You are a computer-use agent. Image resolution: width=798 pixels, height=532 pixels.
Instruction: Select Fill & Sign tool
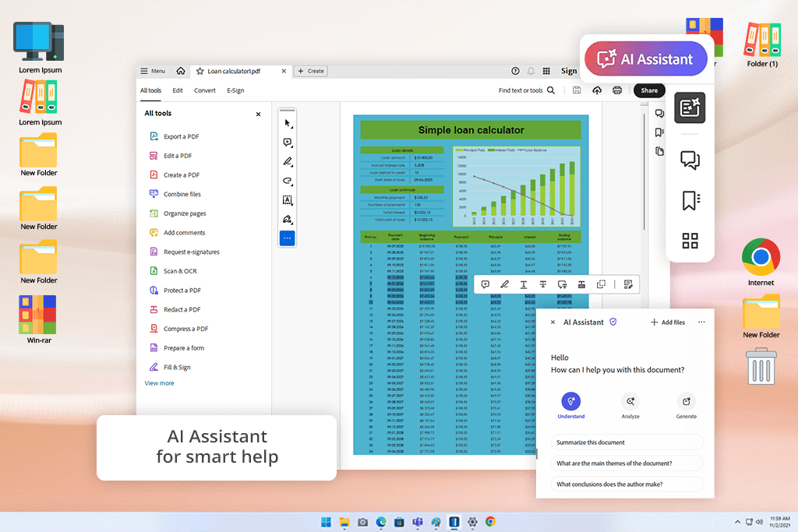pyautogui.click(x=171, y=367)
